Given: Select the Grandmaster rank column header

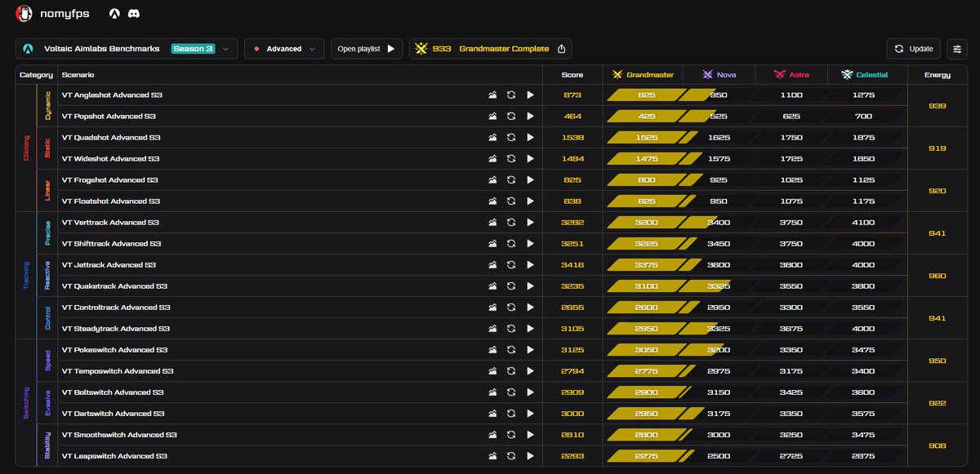Looking at the screenshot, I should (x=644, y=74).
